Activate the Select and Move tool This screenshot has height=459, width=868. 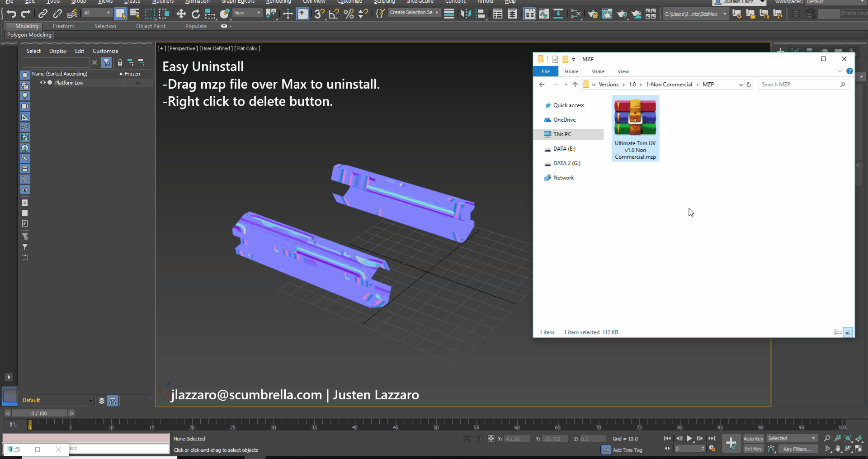click(x=181, y=14)
